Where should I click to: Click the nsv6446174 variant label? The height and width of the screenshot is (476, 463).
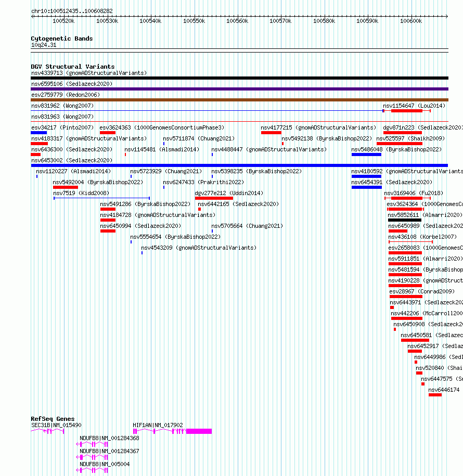tap(444, 390)
